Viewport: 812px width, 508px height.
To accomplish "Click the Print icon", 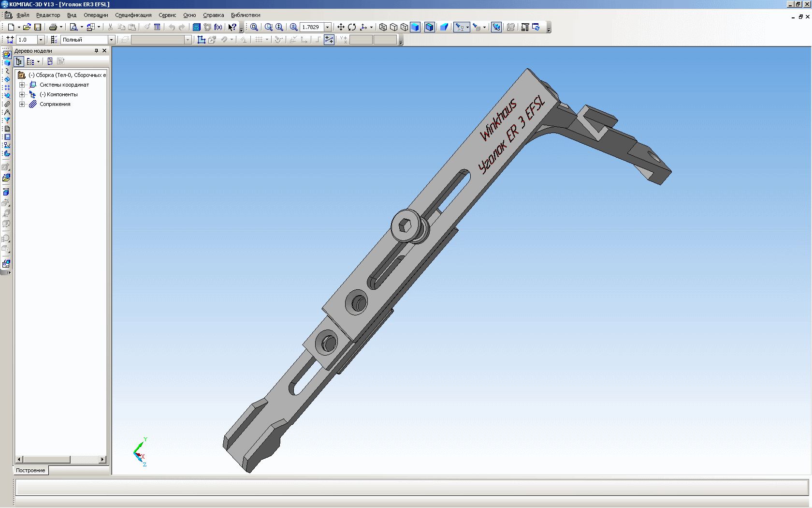I will 53,27.
